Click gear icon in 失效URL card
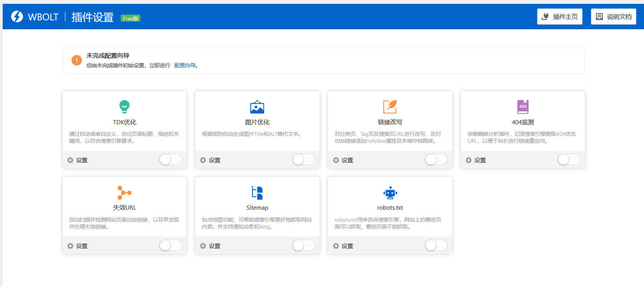This screenshot has width=644, height=287. (70, 246)
